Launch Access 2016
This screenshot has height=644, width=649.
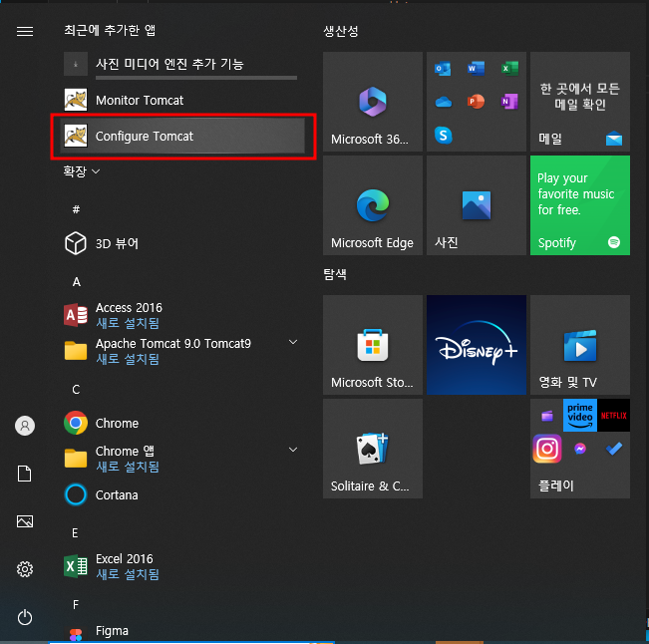[182, 315]
